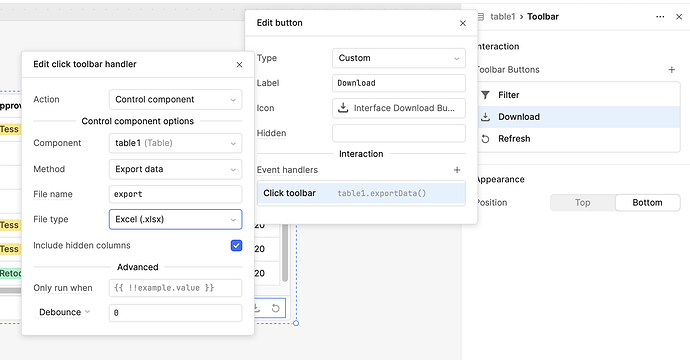Click the Filter funnel icon in Toolbar Buttons
Image resolution: width=690 pixels, height=360 pixels.
[x=485, y=95]
